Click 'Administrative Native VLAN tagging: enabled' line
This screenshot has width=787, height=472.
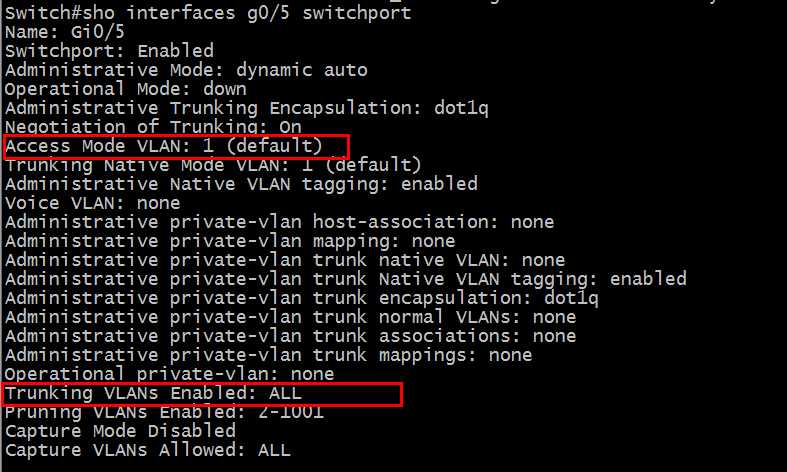point(241,184)
